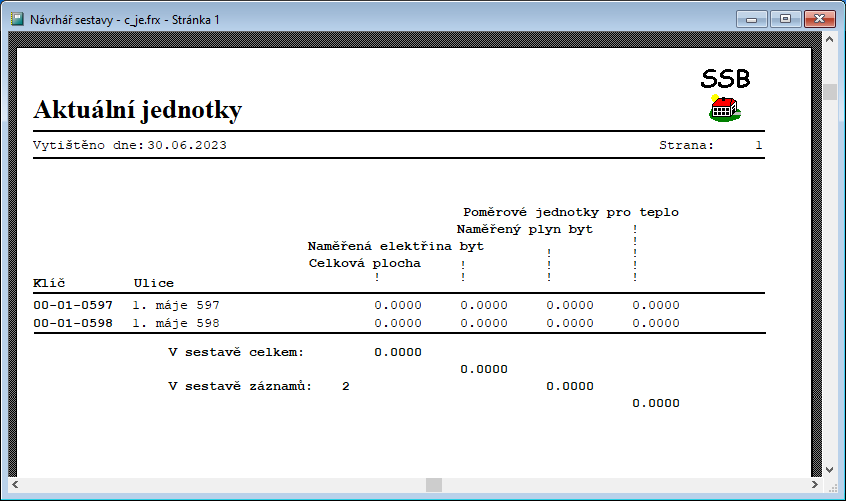Click the Poměrové jednotky pro teplo label
Image resolution: width=846 pixels, height=501 pixels.
tap(571, 213)
